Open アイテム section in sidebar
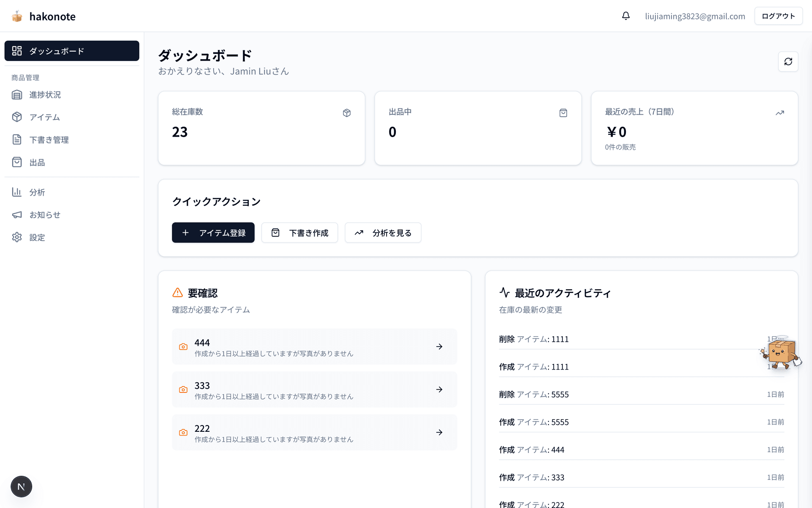This screenshot has width=812, height=508. (44, 117)
